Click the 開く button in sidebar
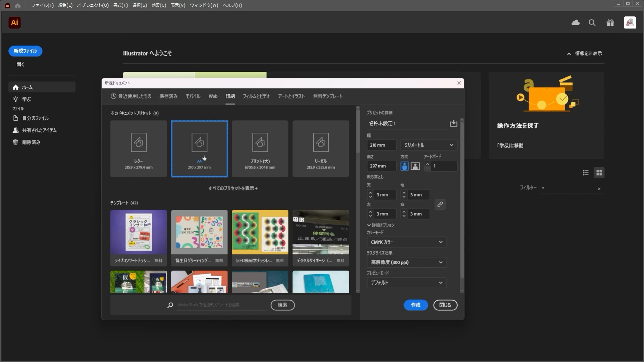The width and height of the screenshot is (644, 362). point(20,64)
